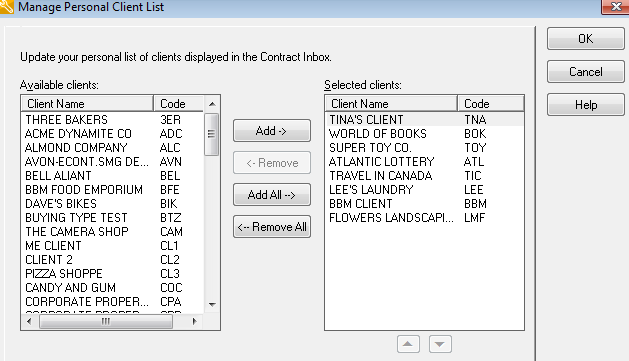Viewport: 629px width, 361px height.
Task: Click the Available clients scroll left arrow
Action: point(29,321)
